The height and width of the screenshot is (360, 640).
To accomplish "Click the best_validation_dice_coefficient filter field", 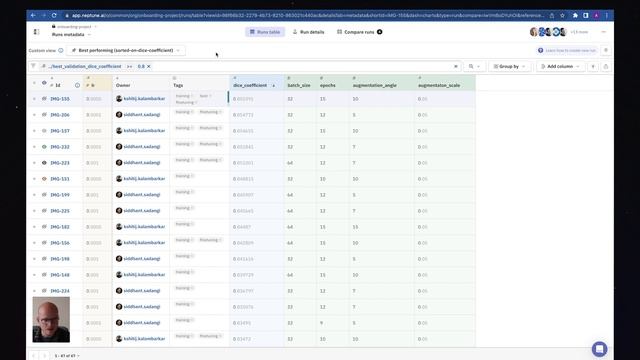I will [x=84, y=66].
